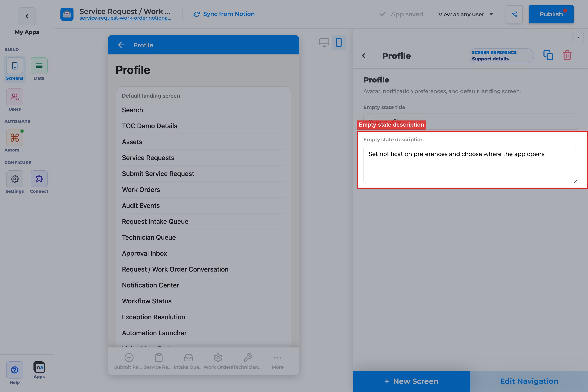The width and height of the screenshot is (588, 392).
Task: Open the Data section
Action: pyautogui.click(x=39, y=69)
